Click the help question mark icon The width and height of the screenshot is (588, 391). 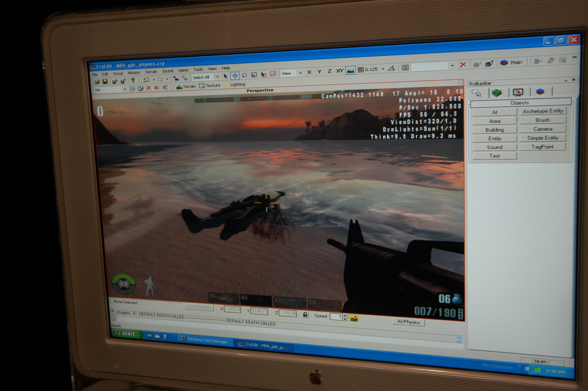tap(133, 81)
